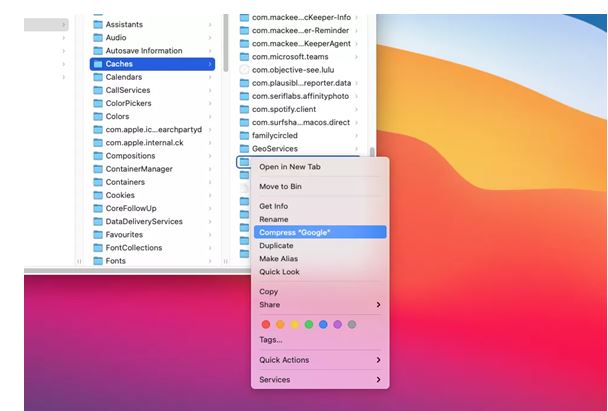Open the Quick Actions submenu arrow
This screenshot has height=411, width=608.
click(x=378, y=360)
